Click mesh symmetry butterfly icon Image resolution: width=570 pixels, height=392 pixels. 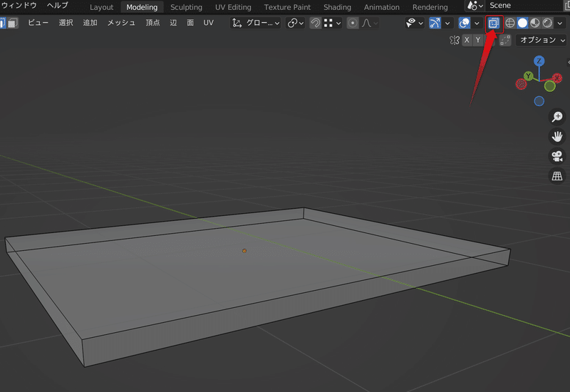[x=454, y=40]
